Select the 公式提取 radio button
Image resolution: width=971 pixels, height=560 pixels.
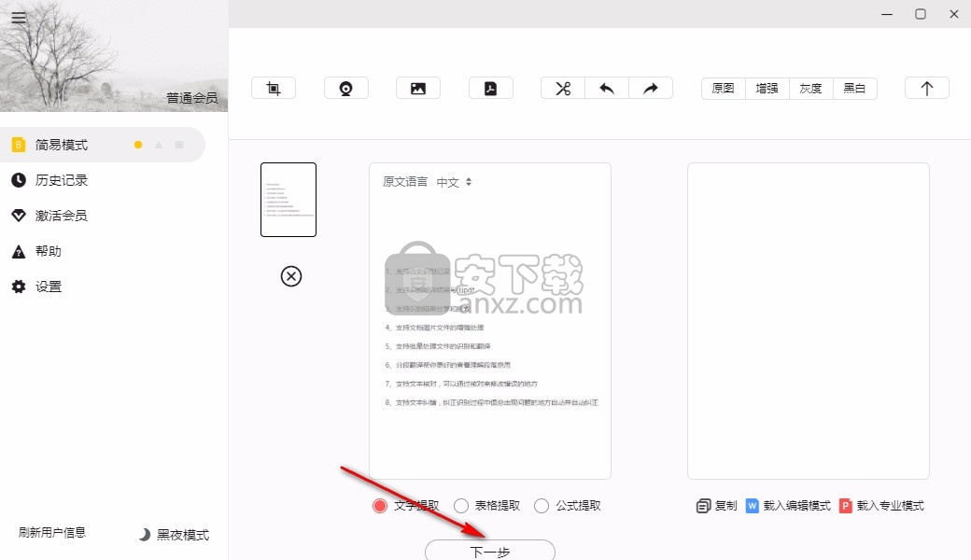542,506
